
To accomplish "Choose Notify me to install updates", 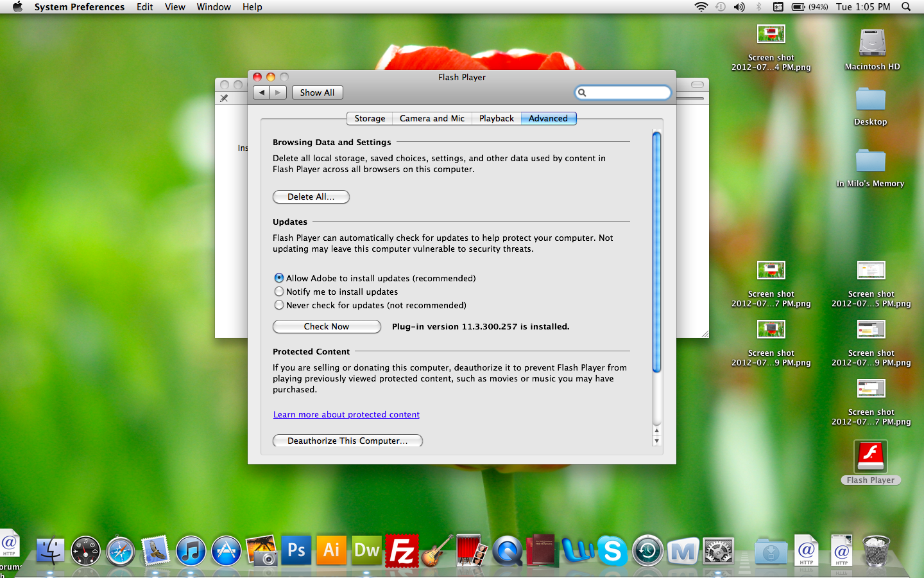I will 278,292.
